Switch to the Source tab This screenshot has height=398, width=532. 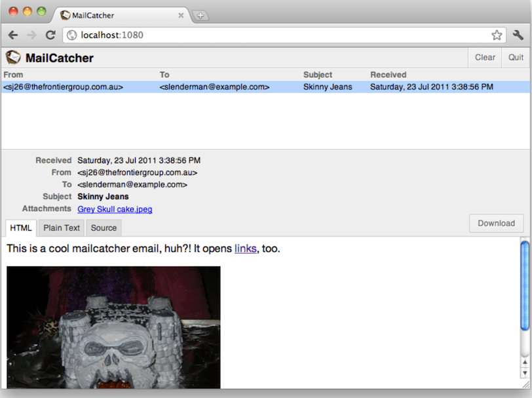point(104,228)
